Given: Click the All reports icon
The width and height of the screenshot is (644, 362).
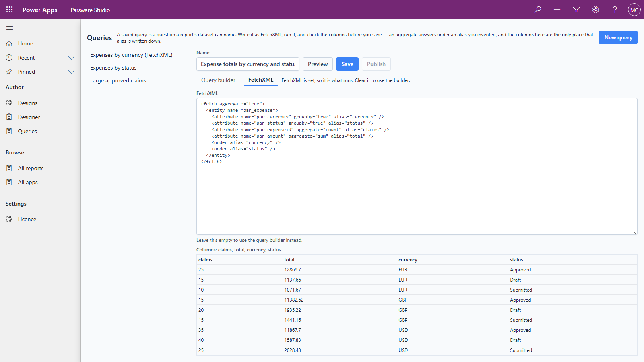Looking at the screenshot, I should pos(9,168).
